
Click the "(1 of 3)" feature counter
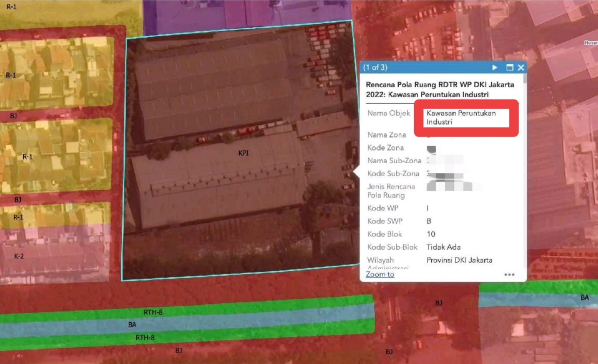[375, 67]
